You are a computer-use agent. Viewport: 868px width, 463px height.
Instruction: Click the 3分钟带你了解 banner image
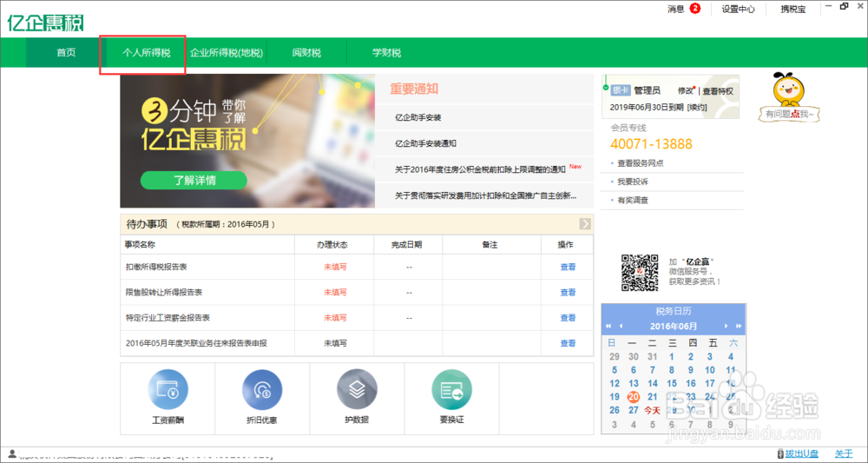click(247, 141)
